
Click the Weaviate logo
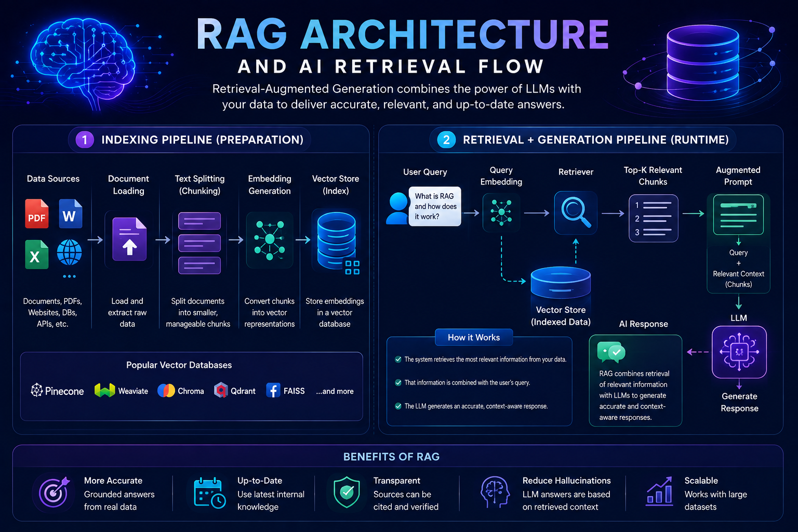point(121,391)
